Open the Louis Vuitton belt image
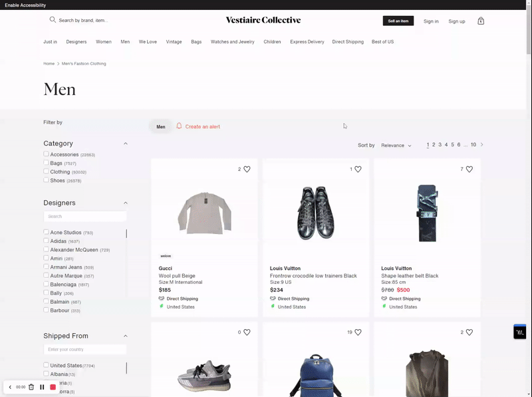 tap(427, 213)
